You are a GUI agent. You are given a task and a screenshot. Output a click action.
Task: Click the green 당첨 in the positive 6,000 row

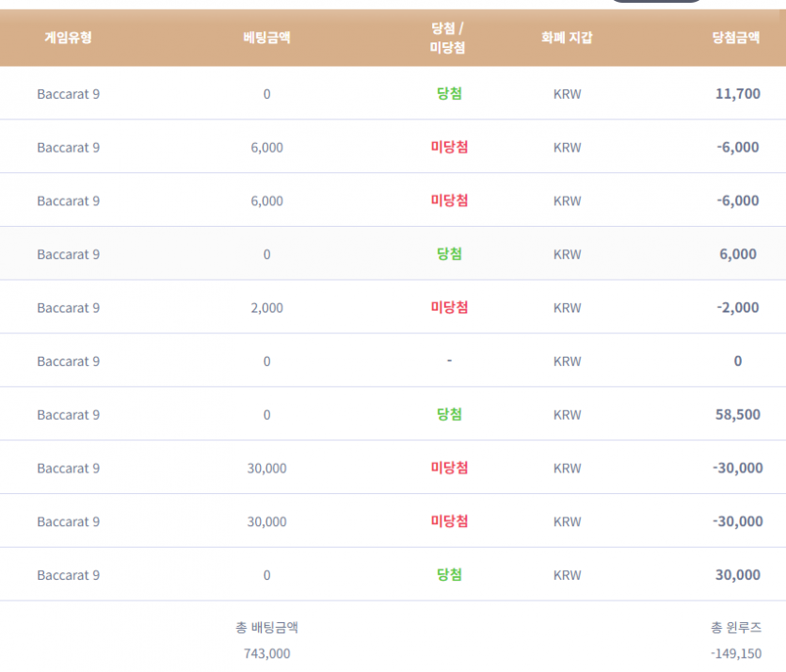(x=449, y=254)
